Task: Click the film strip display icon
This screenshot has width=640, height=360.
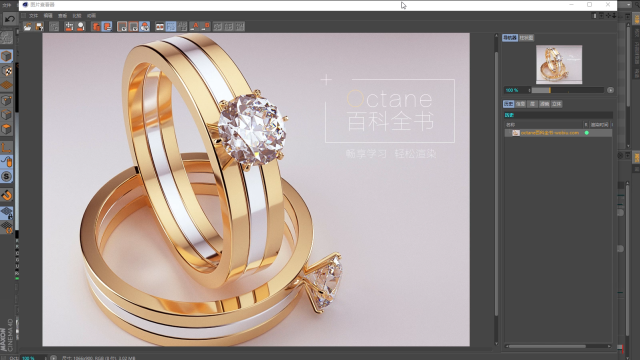Action: click(x=160, y=27)
